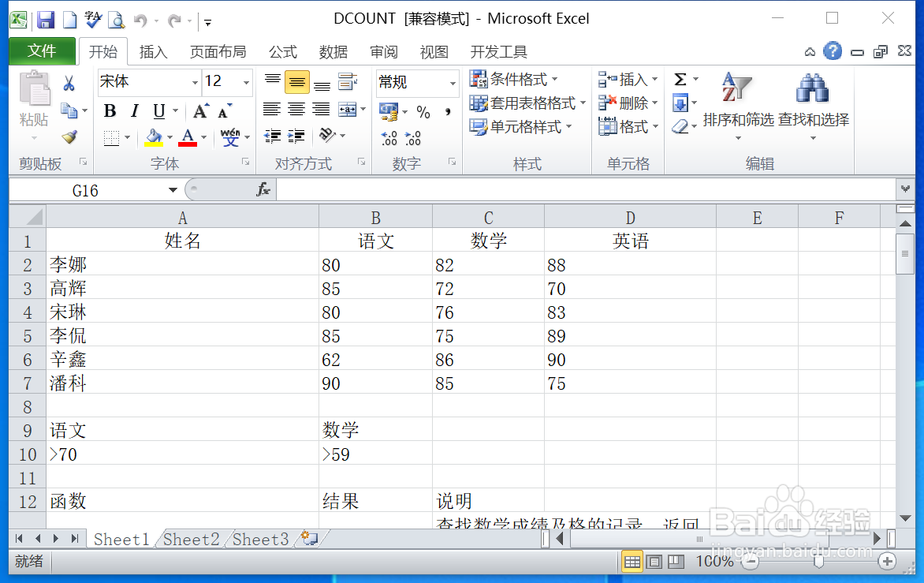
Task: Apply yellow fill color to cell
Action: tap(154, 138)
